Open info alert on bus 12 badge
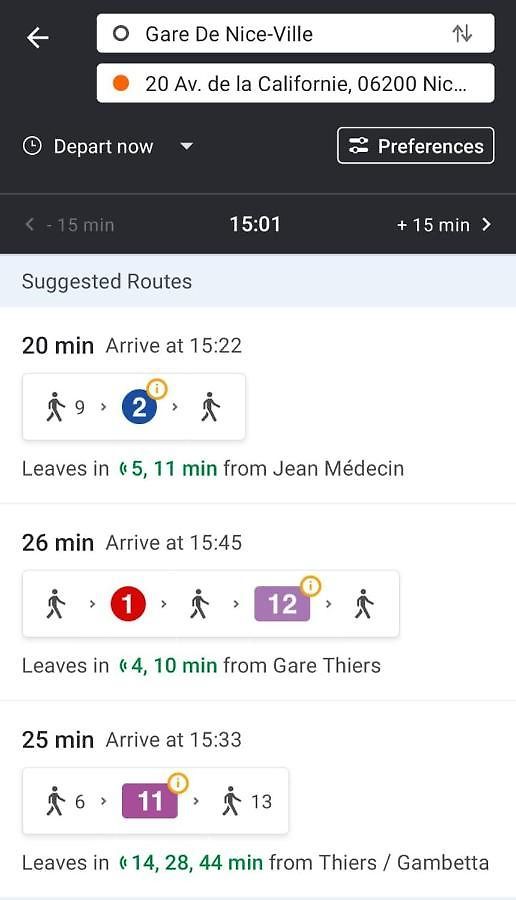Viewport: 516px width, 900px height. [x=310, y=585]
